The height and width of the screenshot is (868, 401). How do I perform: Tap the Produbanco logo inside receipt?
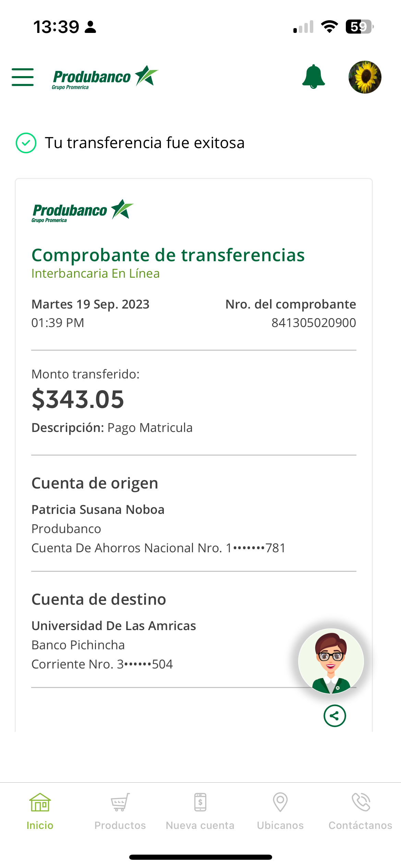click(x=82, y=210)
